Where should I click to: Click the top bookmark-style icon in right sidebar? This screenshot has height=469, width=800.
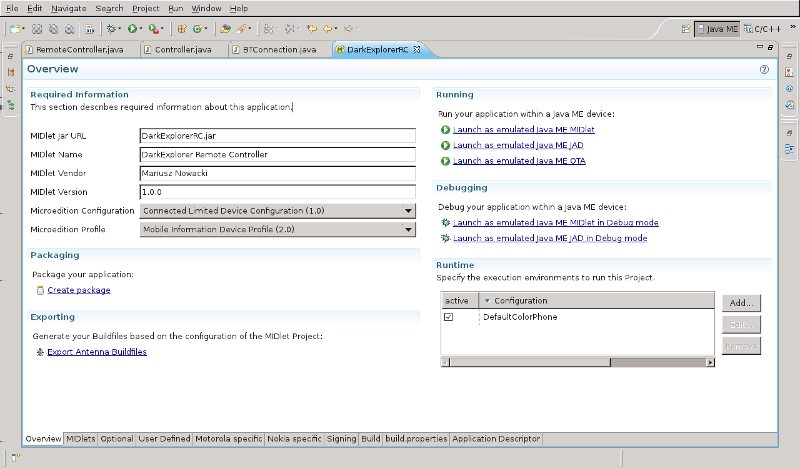789,72
